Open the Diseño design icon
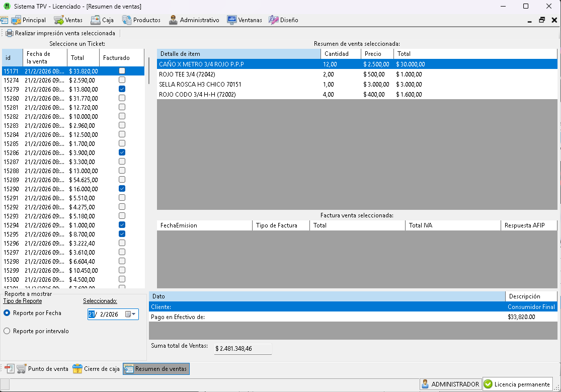Screen dimensions: 561x392 pyautogui.click(x=273, y=20)
